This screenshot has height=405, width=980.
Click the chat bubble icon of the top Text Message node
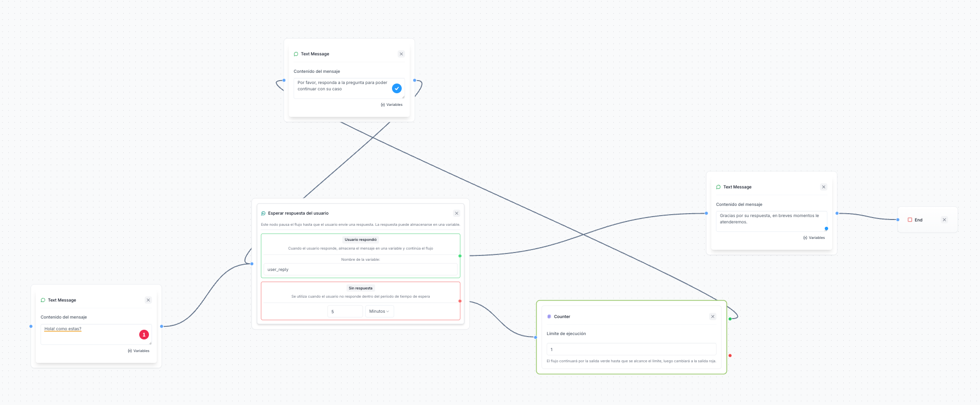[296, 54]
